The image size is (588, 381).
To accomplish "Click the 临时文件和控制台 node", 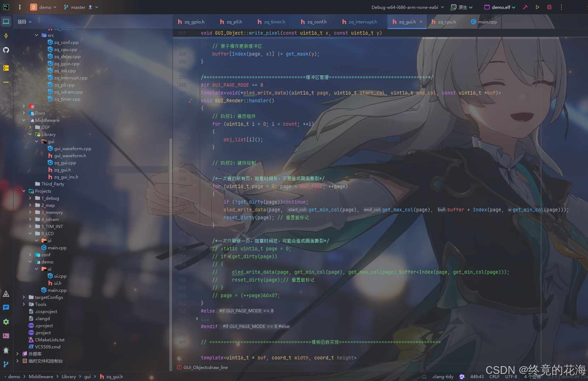I will point(46,361).
